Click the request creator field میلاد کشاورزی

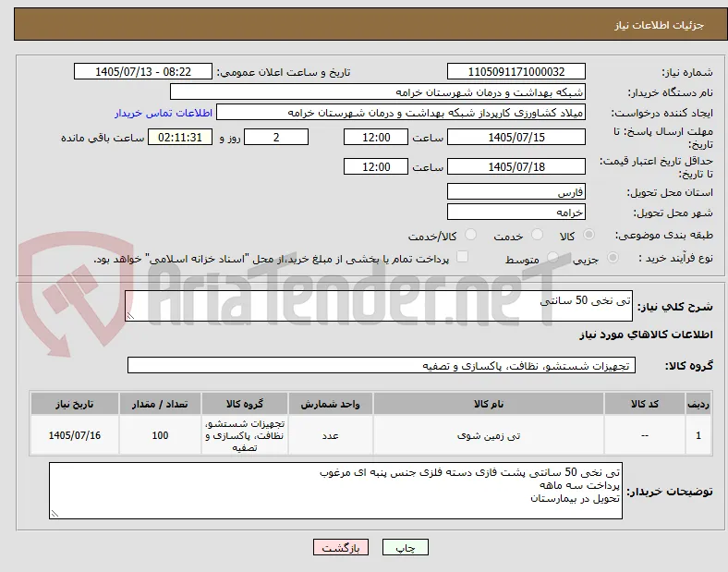point(401,113)
